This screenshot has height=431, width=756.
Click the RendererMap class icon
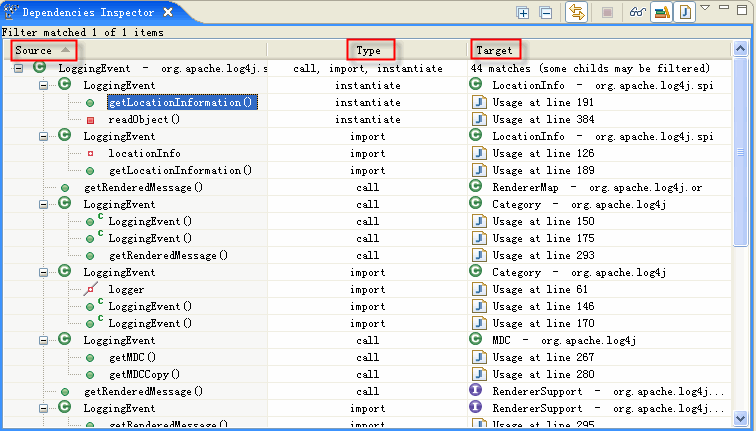pos(475,186)
